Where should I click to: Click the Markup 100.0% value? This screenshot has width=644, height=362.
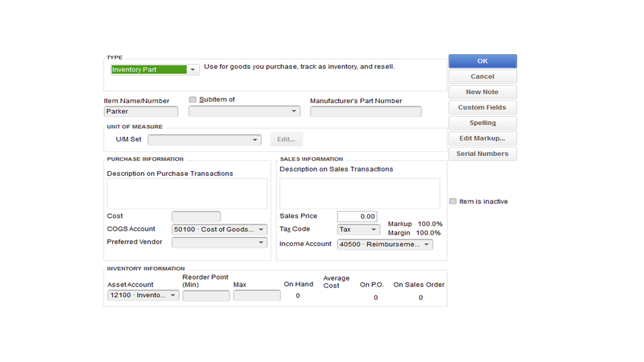[430, 224]
